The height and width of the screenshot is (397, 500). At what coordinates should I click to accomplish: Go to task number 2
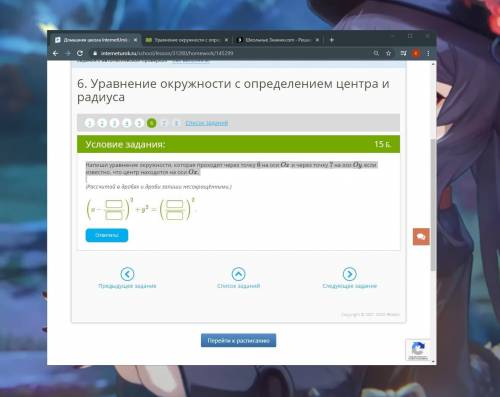point(102,123)
